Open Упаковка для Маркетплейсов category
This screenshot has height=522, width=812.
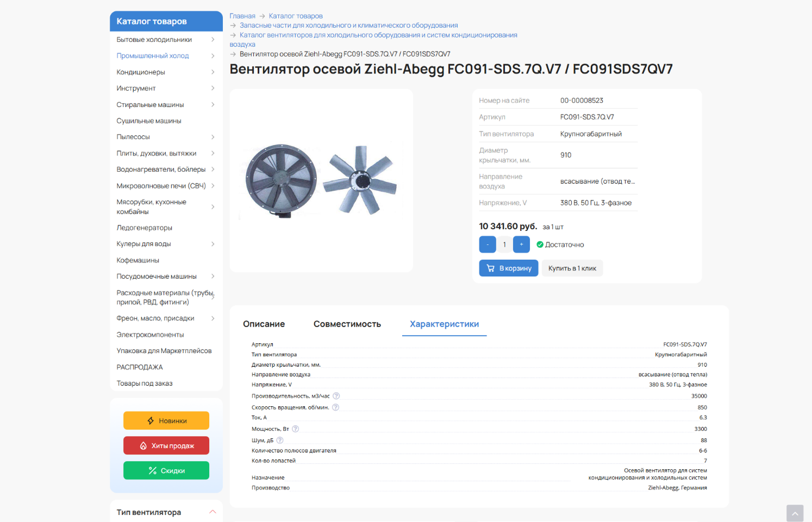(164, 351)
